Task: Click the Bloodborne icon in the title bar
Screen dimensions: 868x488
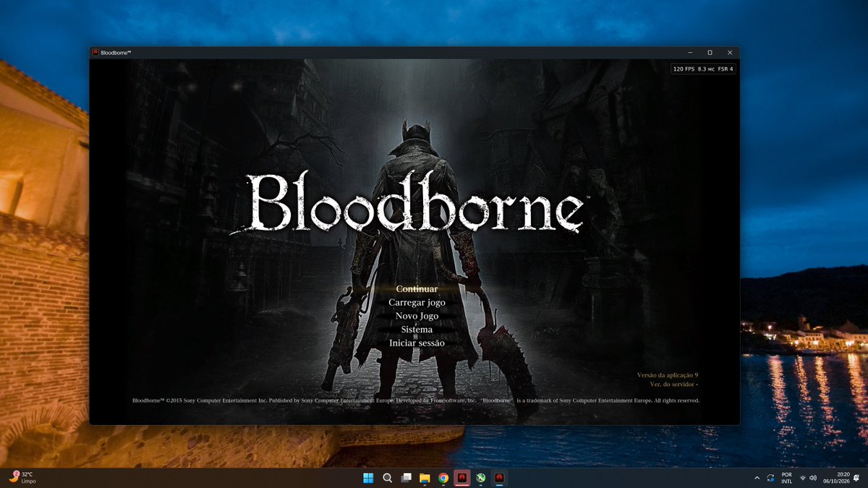Action: [x=95, y=53]
